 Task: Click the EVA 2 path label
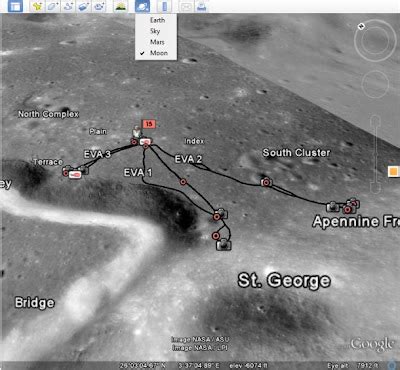188,159
